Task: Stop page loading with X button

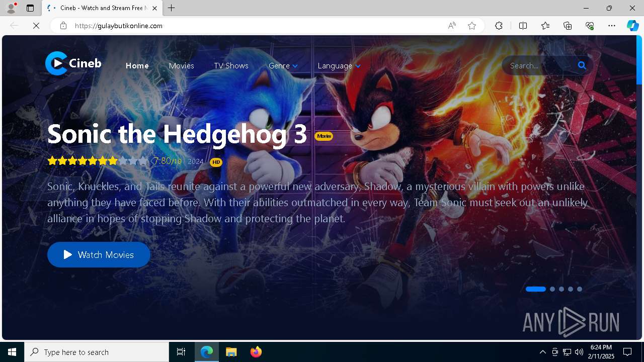Action: pos(36,26)
